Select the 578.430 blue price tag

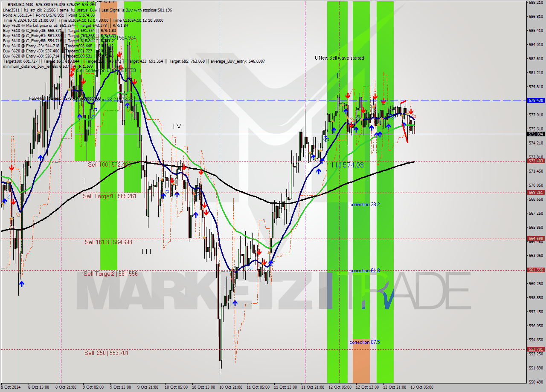click(536, 101)
